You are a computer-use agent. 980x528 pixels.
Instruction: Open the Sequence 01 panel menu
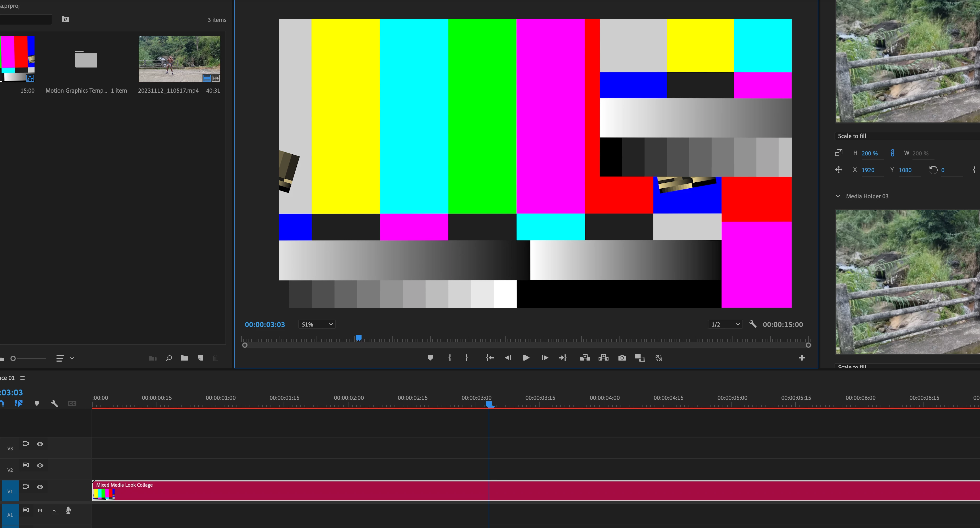pos(22,378)
